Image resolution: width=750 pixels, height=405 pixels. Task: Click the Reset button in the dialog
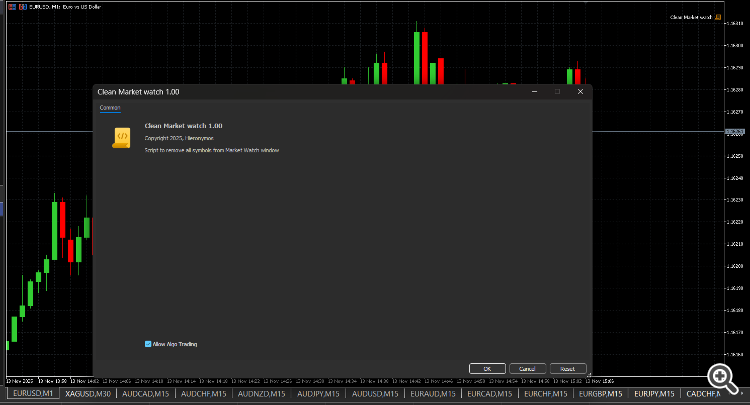(x=568, y=369)
